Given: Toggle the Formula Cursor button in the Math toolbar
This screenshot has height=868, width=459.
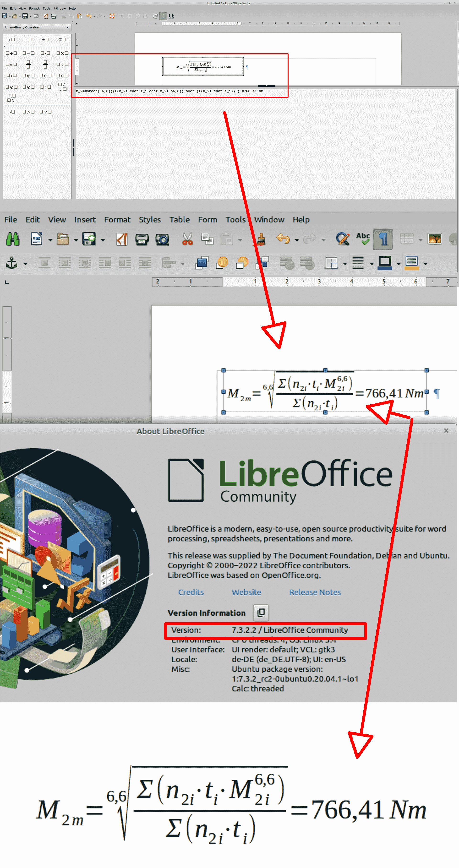Looking at the screenshot, I should pos(163,16).
